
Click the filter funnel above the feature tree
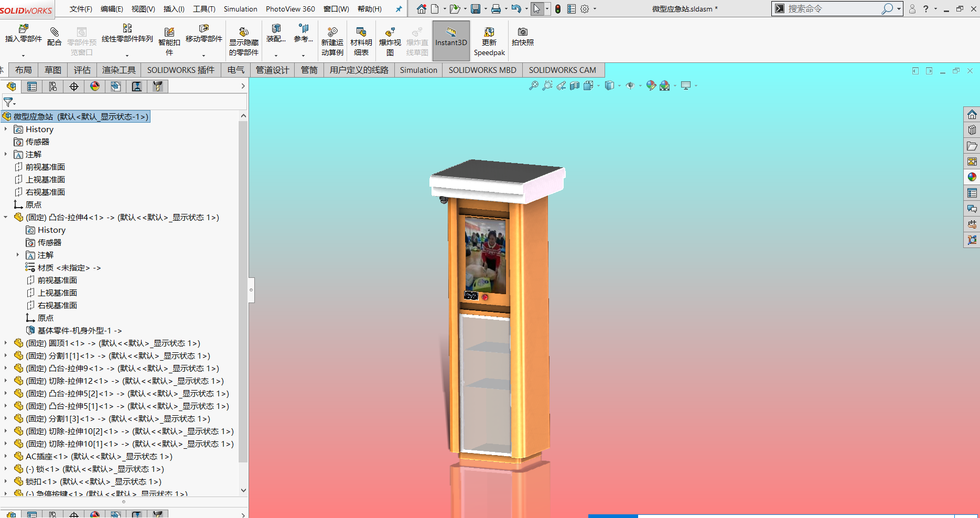8,102
